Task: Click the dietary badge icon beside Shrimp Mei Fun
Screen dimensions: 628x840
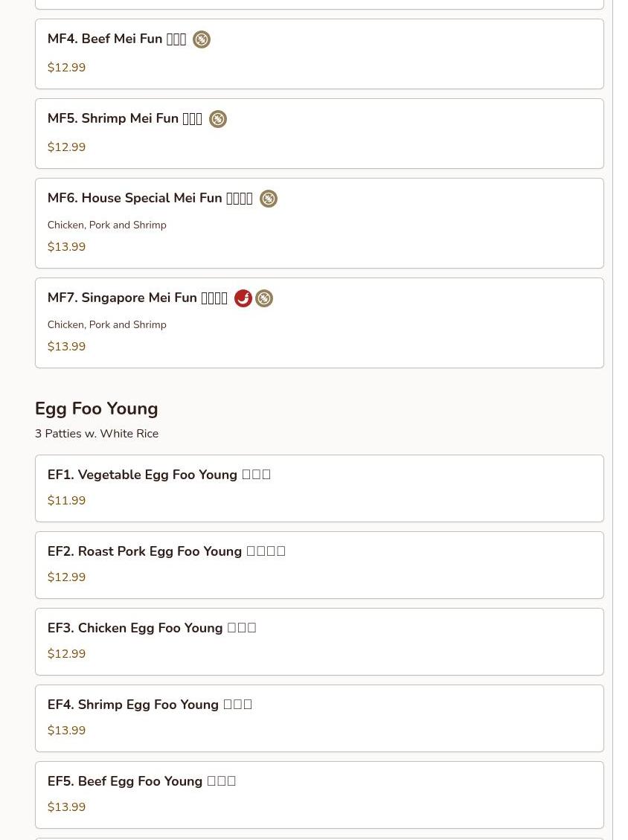Action: [218, 119]
